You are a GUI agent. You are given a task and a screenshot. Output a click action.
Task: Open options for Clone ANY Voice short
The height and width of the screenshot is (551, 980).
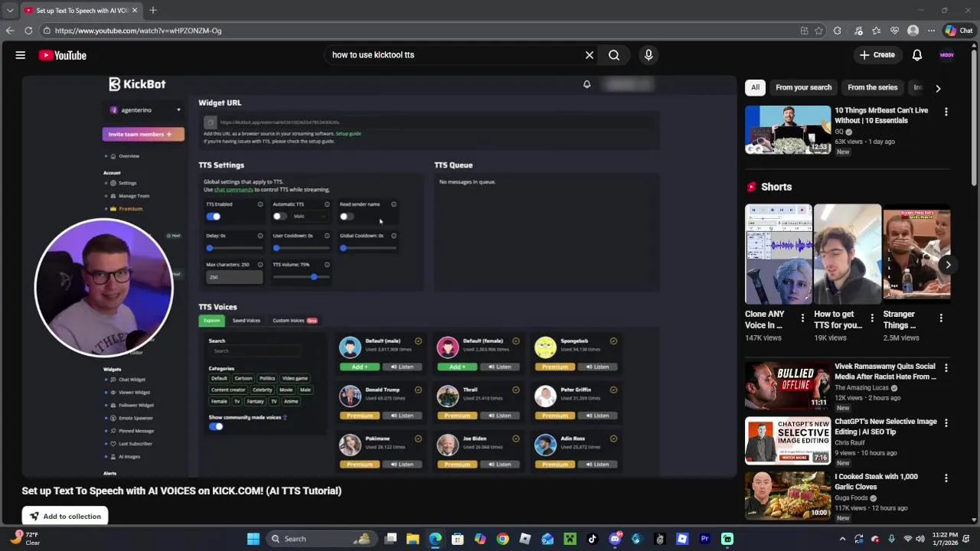(x=802, y=318)
